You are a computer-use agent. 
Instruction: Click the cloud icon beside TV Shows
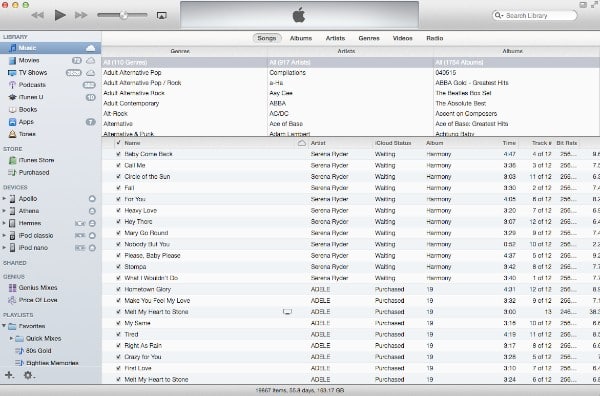pos(90,73)
